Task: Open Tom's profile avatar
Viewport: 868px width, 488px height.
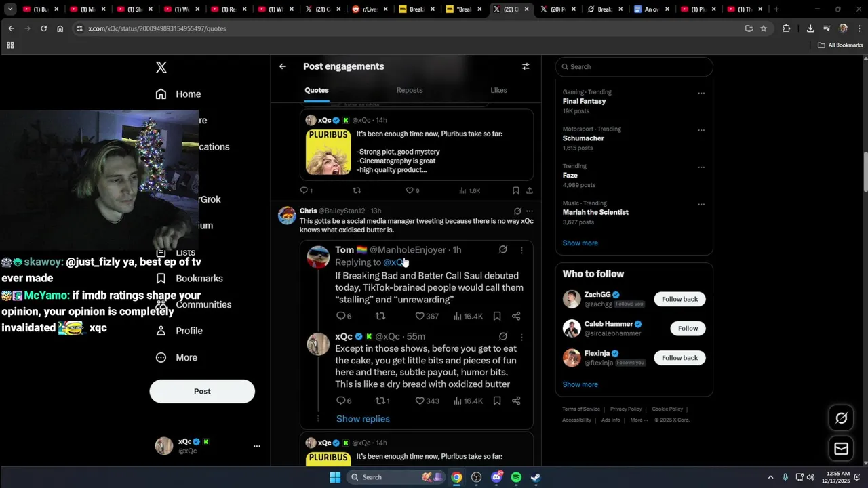Action: (x=318, y=258)
